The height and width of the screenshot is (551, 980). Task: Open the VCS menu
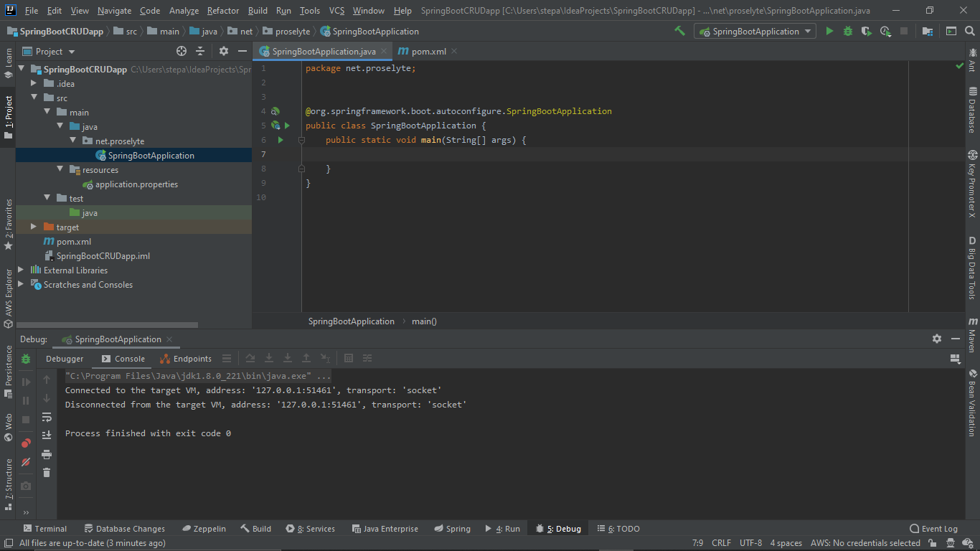coord(336,11)
